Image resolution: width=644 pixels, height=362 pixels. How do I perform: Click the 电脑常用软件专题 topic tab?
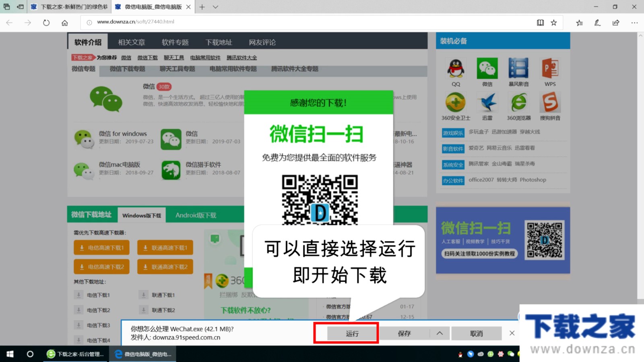click(x=233, y=69)
